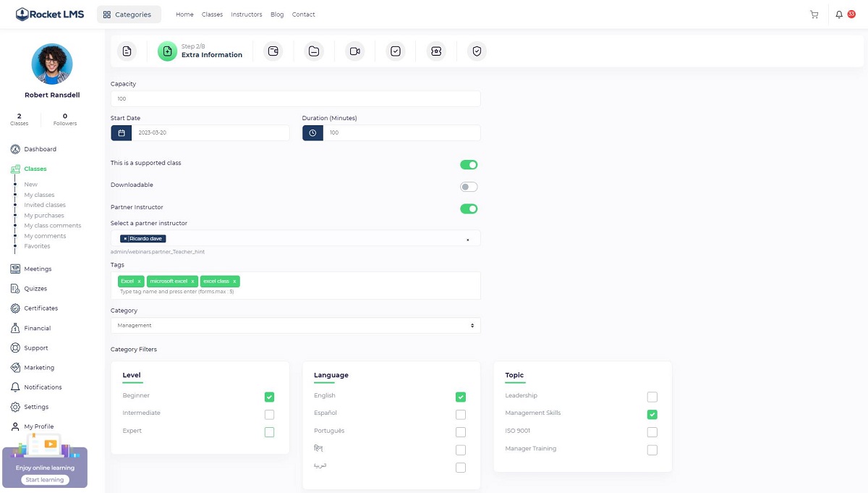
Task: Click the notifications bell icon
Action: (x=840, y=14)
